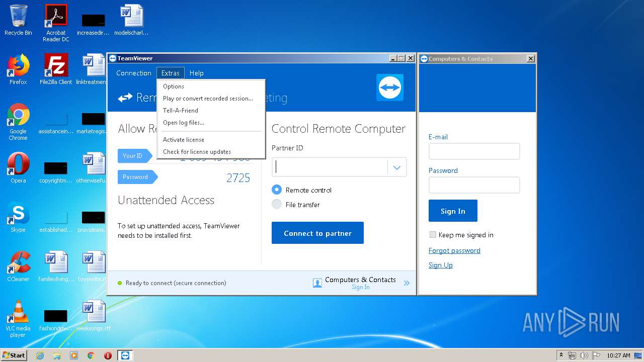Open weeksongs.rtf document icon
The height and width of the screenshot is (362, 644).
94,315
